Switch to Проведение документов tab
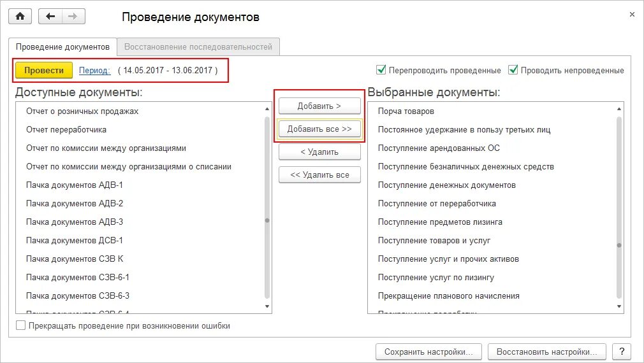Viewport: 644px width, 363px height. point(63,46)
